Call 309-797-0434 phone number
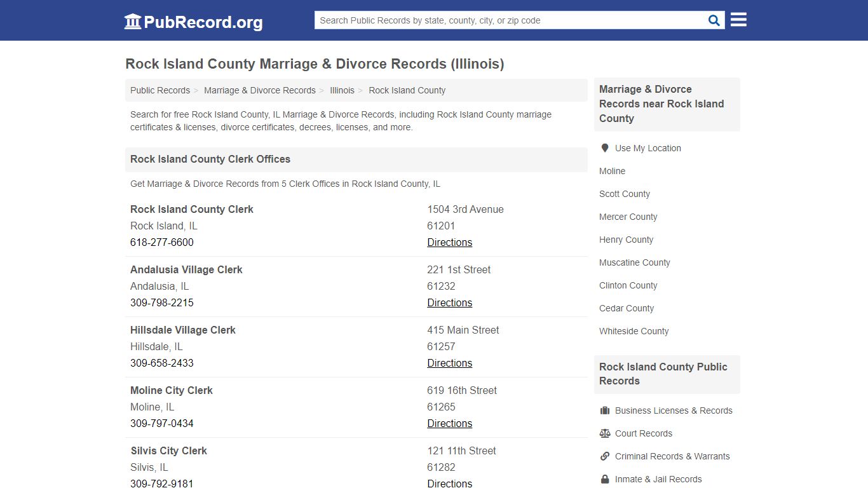The image size is (868, 488). click(162, 423)
